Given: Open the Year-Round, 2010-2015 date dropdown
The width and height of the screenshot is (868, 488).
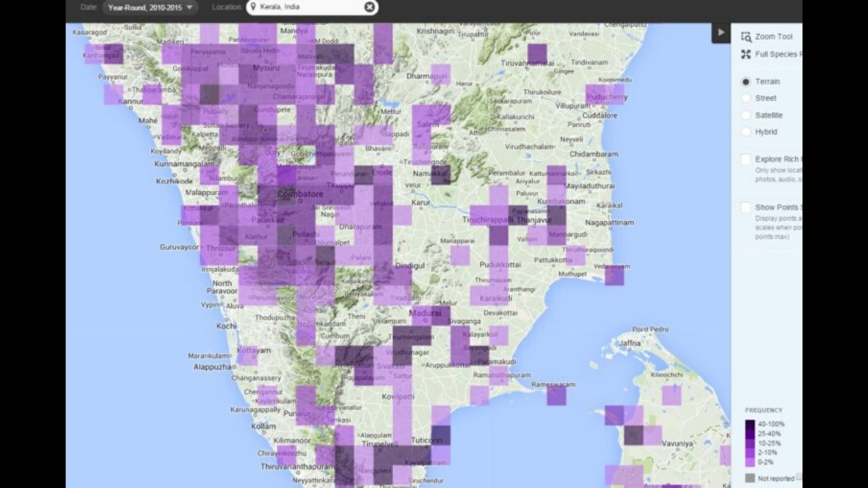Looking at the screenshot, I should pyautogui.click(x=150, y=7).
